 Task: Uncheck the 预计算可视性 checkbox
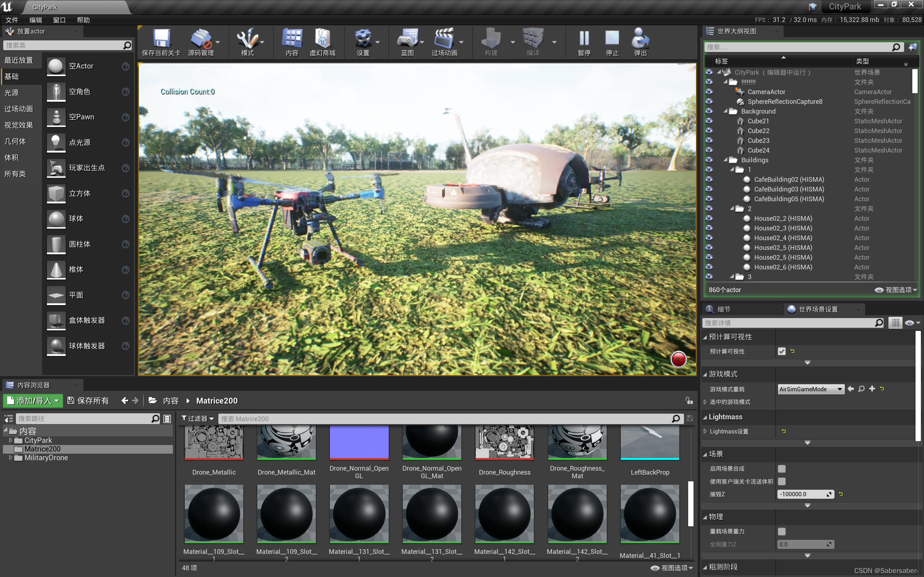tap(781, 351)
